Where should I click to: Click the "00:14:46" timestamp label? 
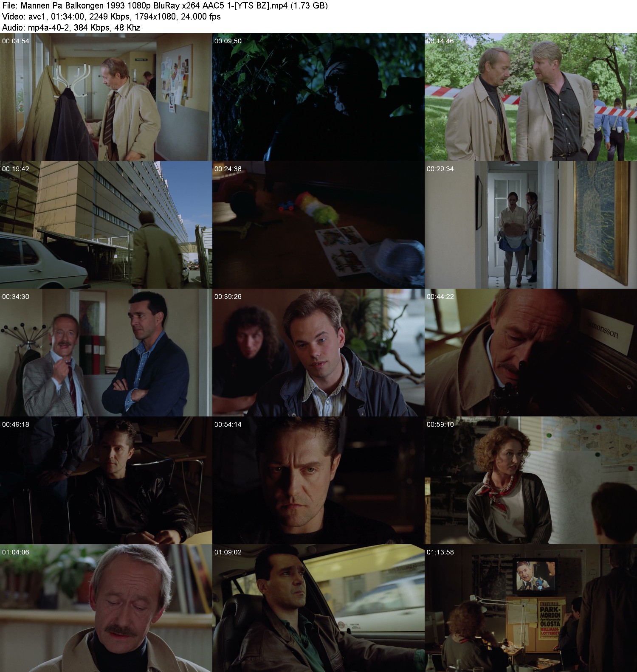pyautogui.click(x=440, y=41)
